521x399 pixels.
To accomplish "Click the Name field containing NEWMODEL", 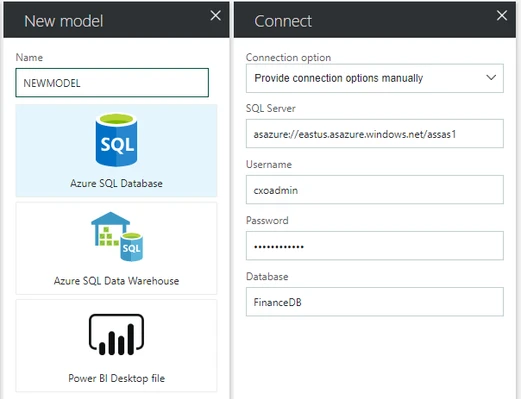I will point(112,83).
